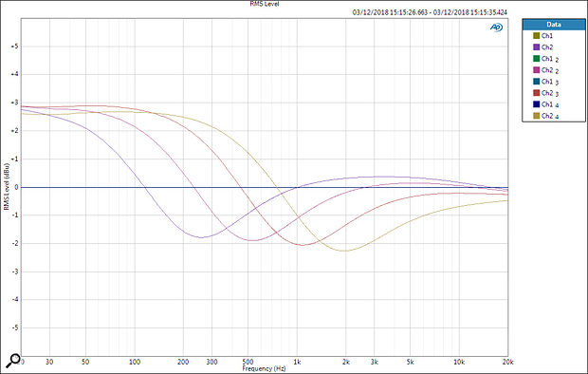Click the '500' frequency tick label
The width and height of the screenshot is (588, 374).
click(248, 362)
